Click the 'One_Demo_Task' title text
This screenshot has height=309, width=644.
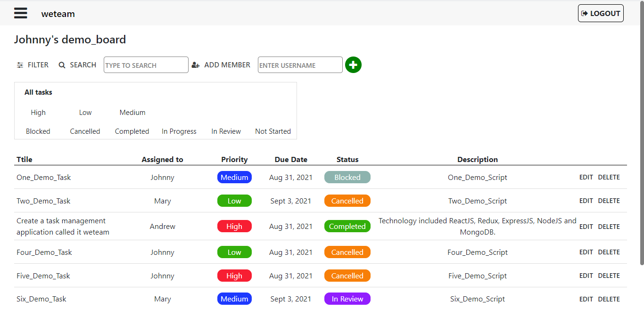[x=44, y=178]
